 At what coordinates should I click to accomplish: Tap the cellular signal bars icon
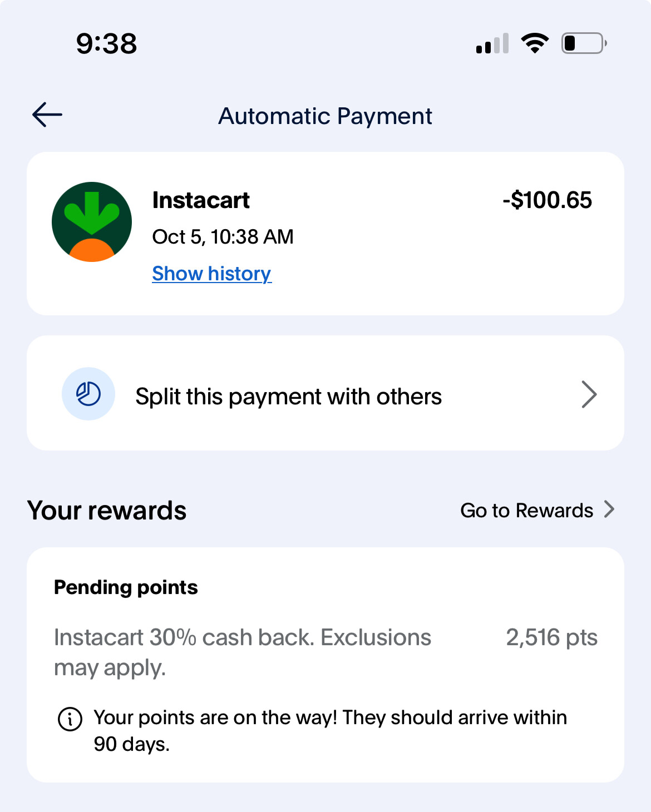pos(492,43)
